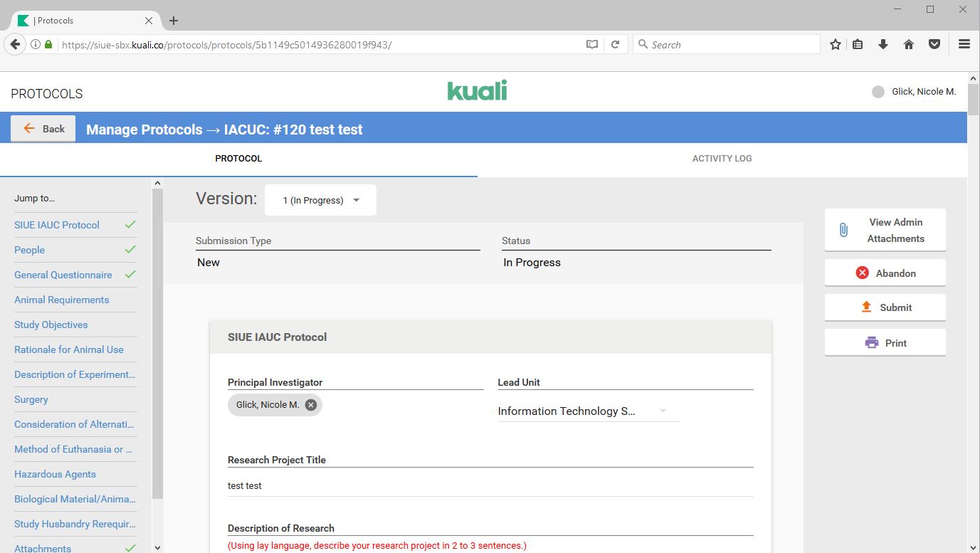Jump to Animal Requirements section
The height and width of the screenshot is (553, 980).
[x=62, y=300]
